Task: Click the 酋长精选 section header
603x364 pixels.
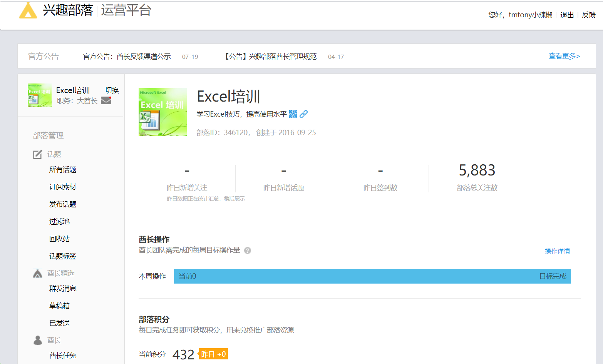Action: coord(61,273)
